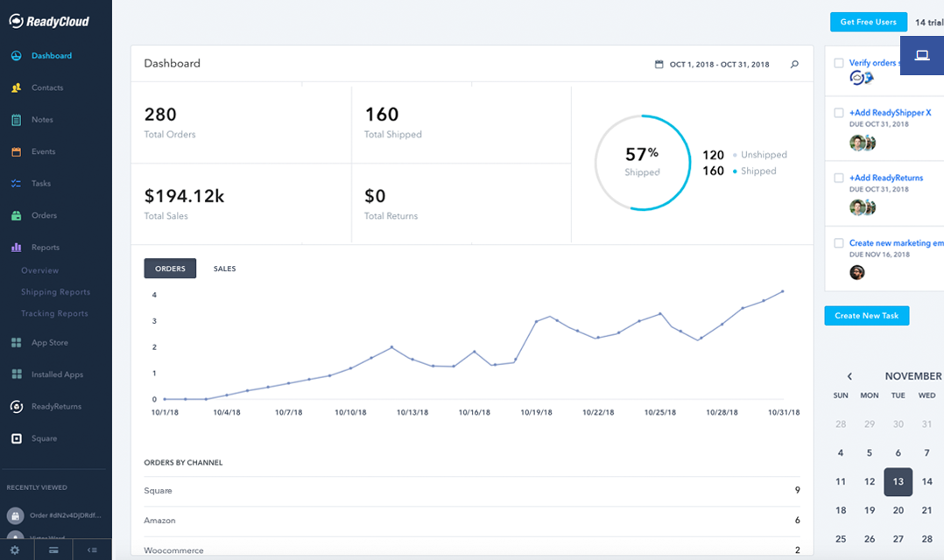944x560 pixels.
Task: Click avatar under Create new marketing task
Action: [856, 272]
